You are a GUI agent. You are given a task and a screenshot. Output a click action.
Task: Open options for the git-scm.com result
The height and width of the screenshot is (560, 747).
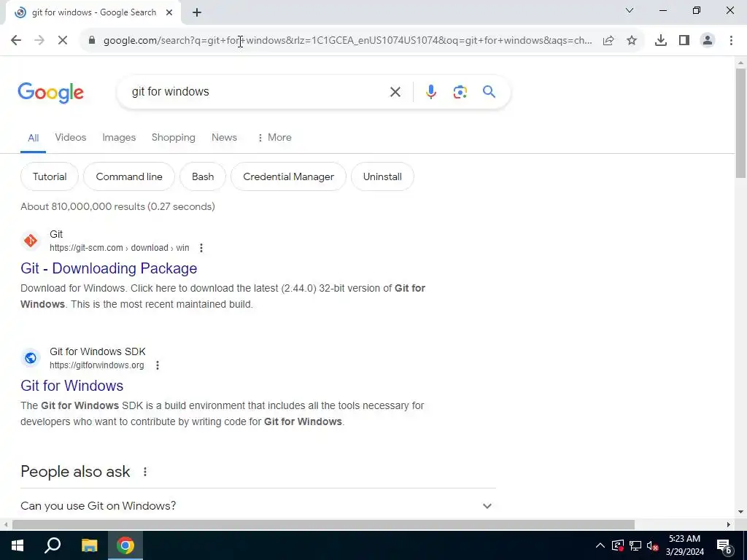[x=201, y=248]
